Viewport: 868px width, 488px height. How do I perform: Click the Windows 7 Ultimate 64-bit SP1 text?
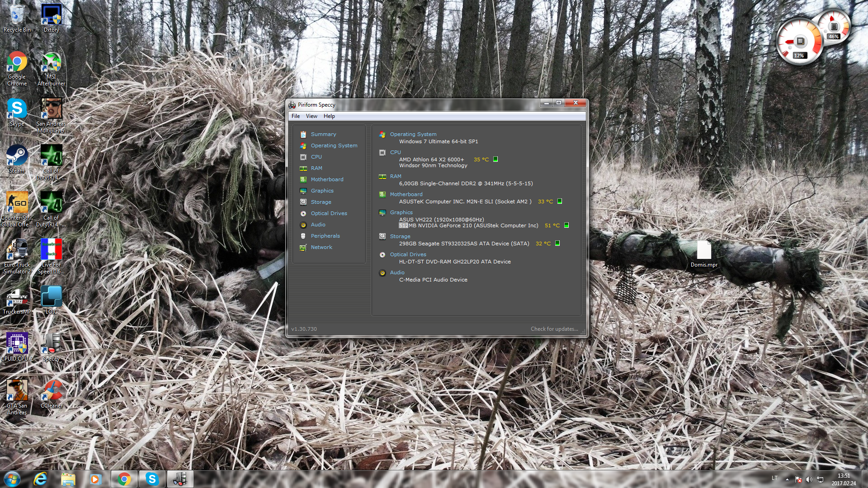(438, 141)
